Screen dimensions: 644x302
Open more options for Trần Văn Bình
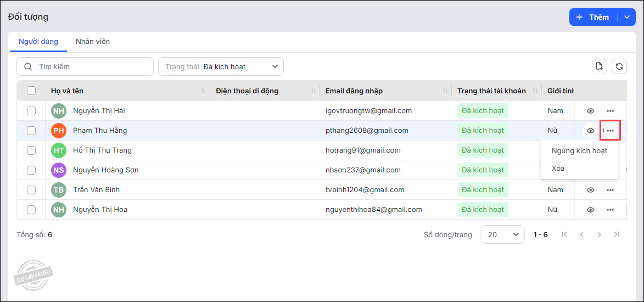(610, 190)
